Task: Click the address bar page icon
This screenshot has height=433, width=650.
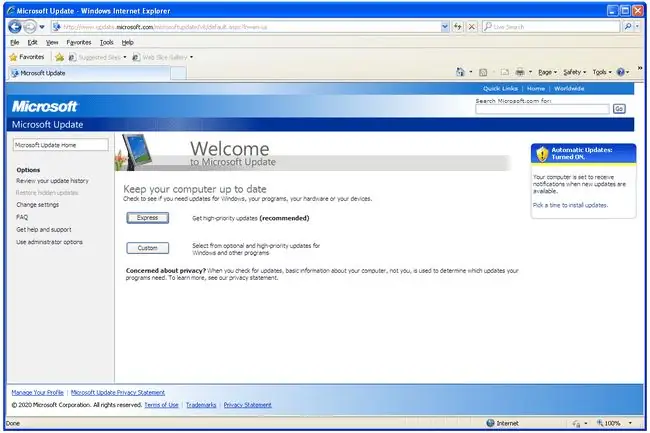Action: (x=56, y=27)
